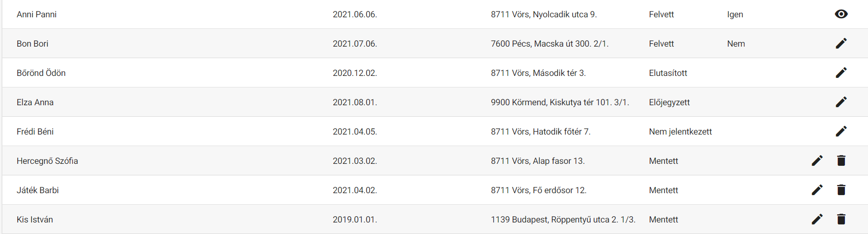
Task: Select the date 2021.08.01.
Action: pos(355,102)
